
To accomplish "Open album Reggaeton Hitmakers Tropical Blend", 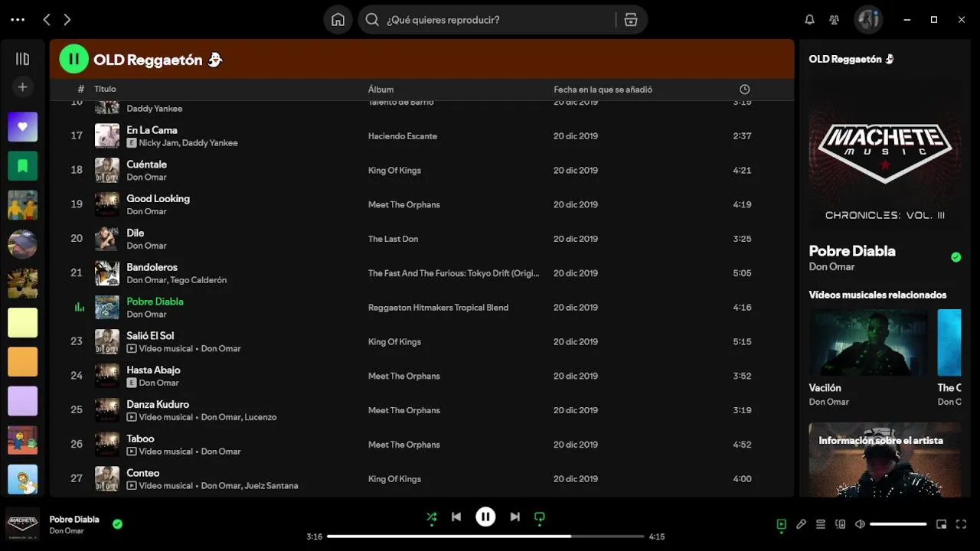I will (x=438, y=308).
